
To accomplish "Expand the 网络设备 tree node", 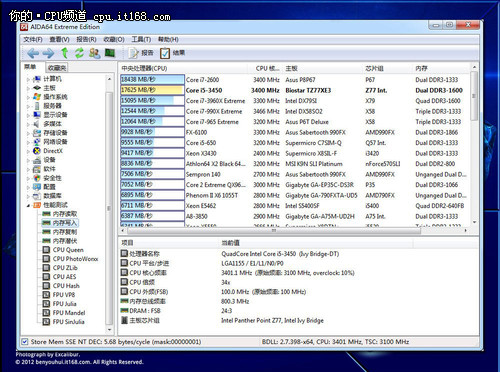I will [29, 142].
